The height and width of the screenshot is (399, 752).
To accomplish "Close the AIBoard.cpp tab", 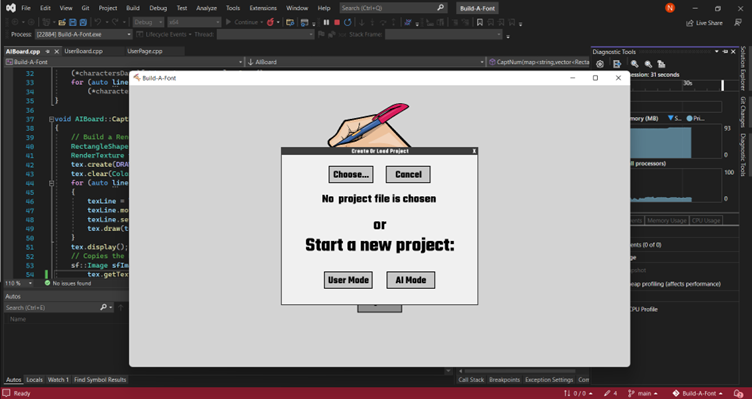I will 57,51.
